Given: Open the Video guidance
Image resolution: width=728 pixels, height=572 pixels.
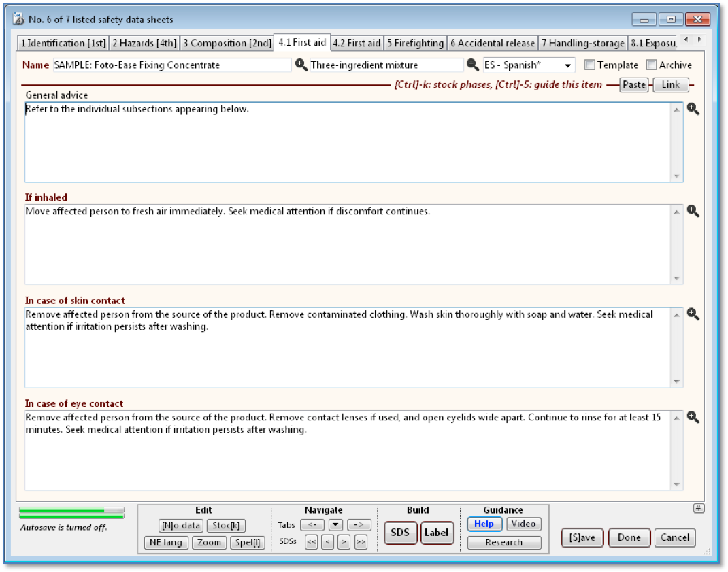Looking at the screenshot, I should (523, 524).
